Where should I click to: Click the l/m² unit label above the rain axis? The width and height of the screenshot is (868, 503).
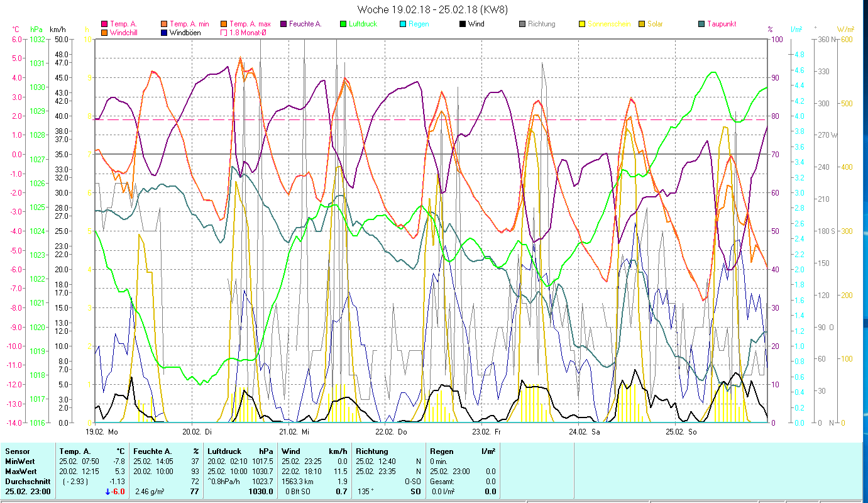[796, 29]
